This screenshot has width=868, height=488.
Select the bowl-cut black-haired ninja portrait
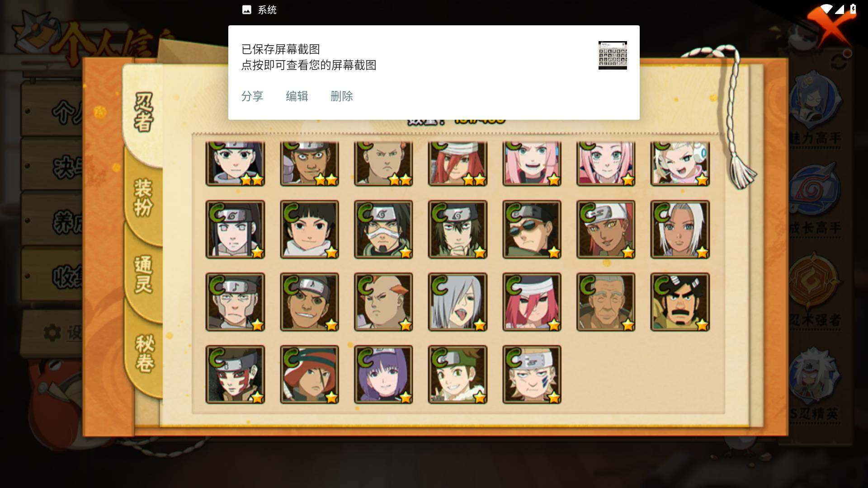tap(309, 230)
